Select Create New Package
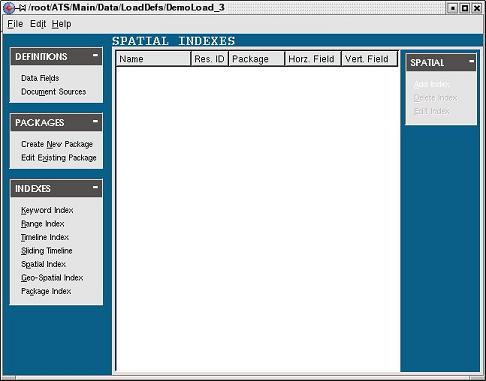The width and height of the screenshot is (486, 381). pyautogui.click(x=57, y=144)
